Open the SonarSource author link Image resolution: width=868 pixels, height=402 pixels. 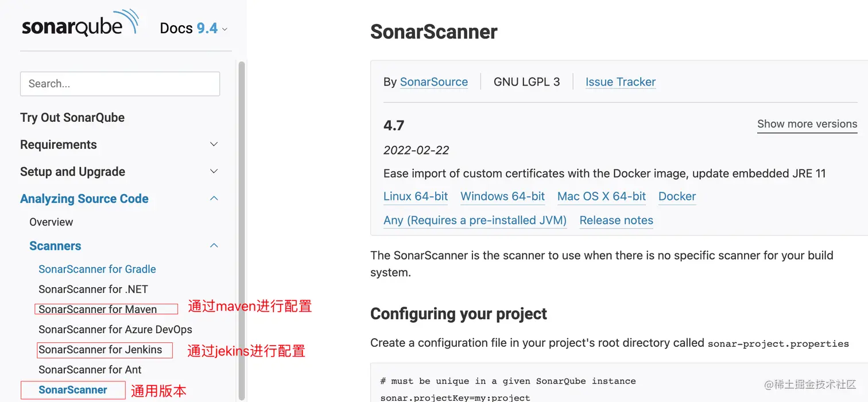click(433, 82)
